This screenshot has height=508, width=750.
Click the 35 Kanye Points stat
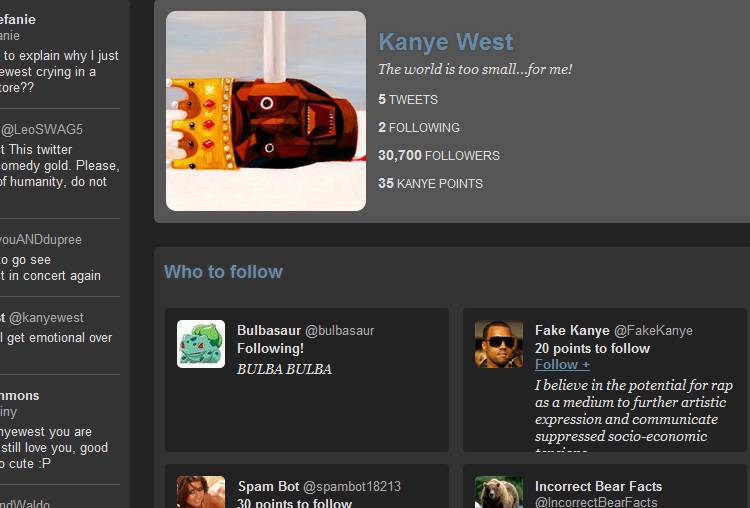[430, 184]
